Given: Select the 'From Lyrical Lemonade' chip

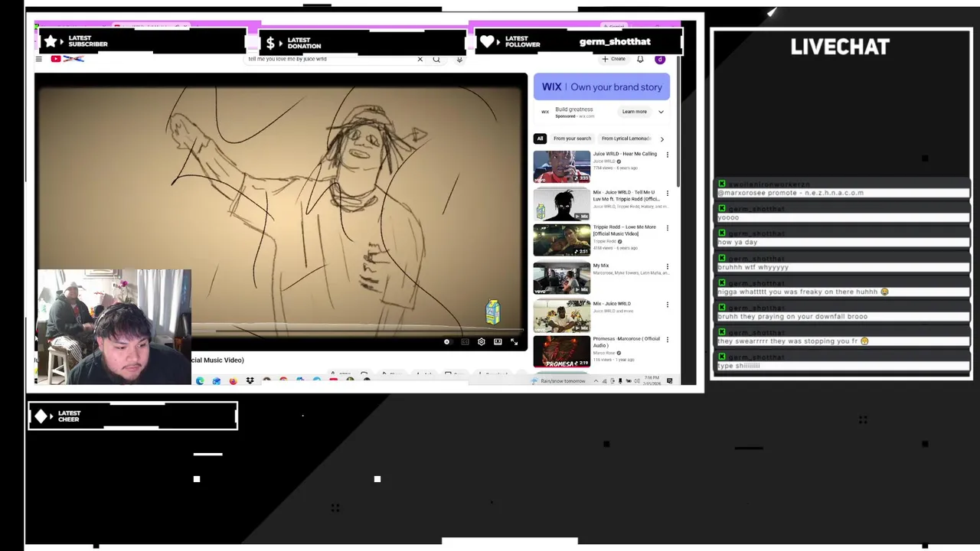Looking at the screenshot, I should (x=626, y=139).
